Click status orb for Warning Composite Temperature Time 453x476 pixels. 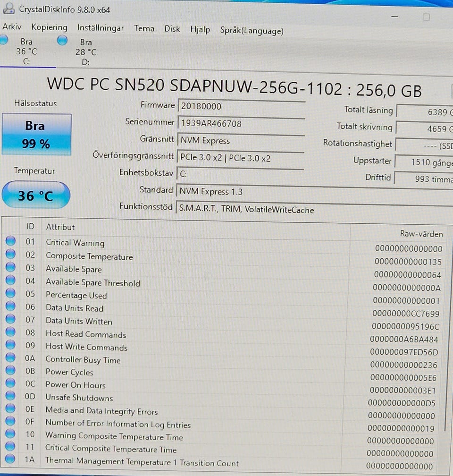[10, 433]
